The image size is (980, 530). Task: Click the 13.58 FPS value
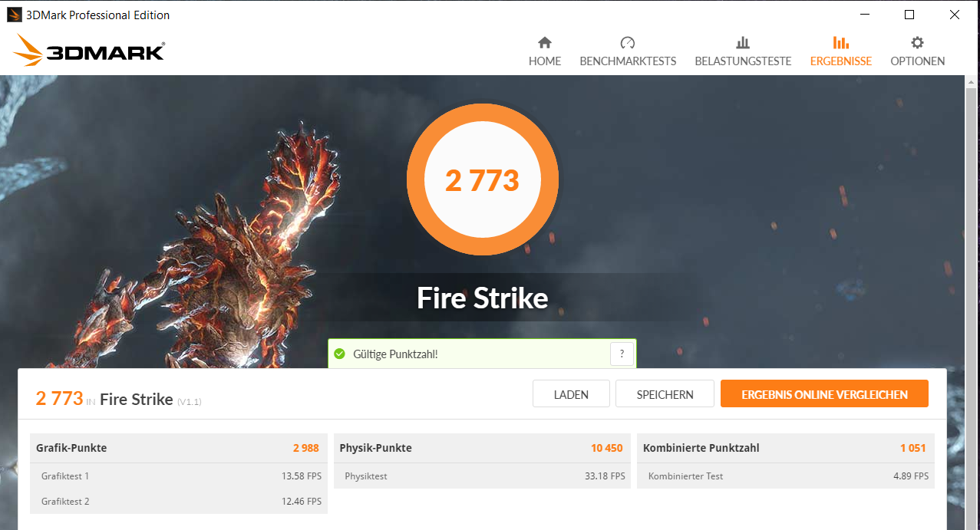[302, 476]
